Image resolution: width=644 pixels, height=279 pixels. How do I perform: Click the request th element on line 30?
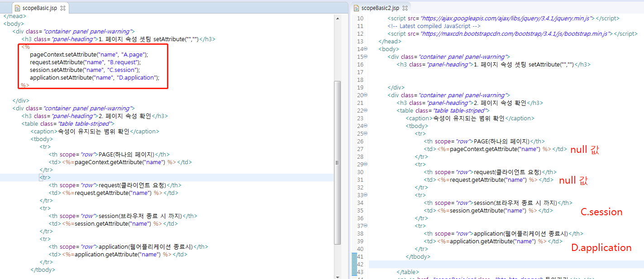pos(490,172)
